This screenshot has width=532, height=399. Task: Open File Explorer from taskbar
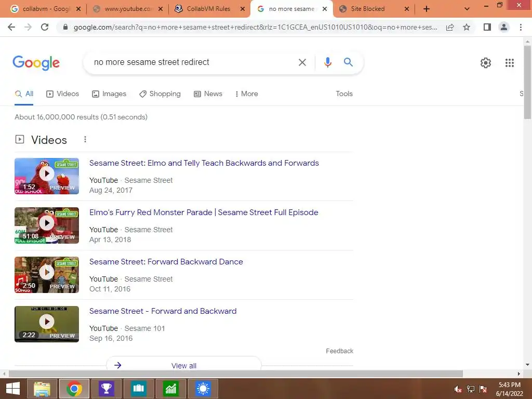[42, 389]
